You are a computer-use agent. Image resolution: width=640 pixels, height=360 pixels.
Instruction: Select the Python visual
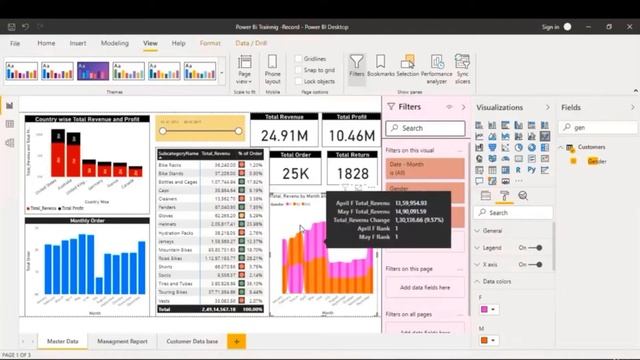click(x=531, y=170)
